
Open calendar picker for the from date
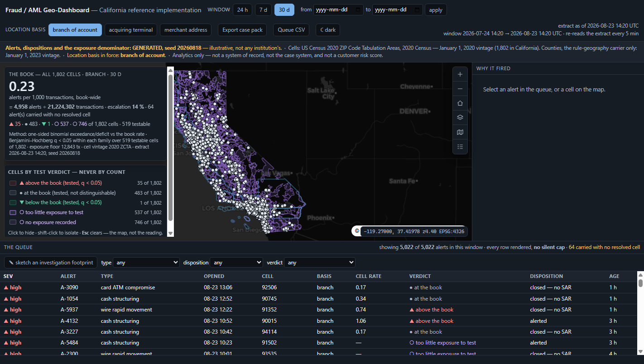click(359, 10)
